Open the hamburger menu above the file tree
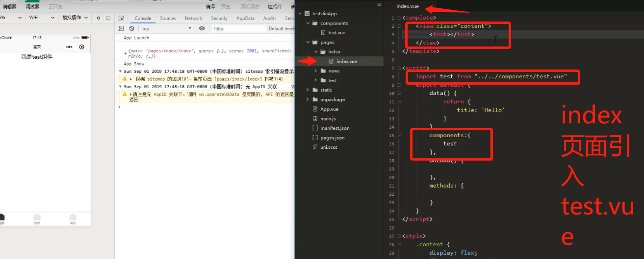This screenshot has width=644, height=259. [379, 4]
